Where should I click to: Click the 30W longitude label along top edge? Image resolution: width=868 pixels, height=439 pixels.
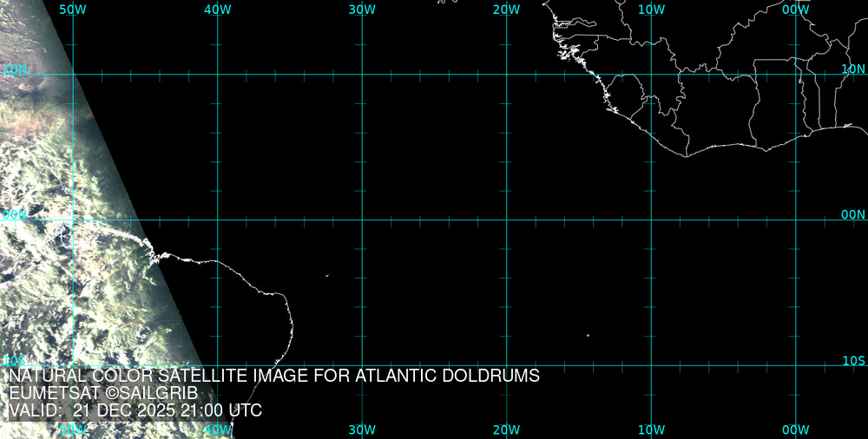(x=362, y=9)
